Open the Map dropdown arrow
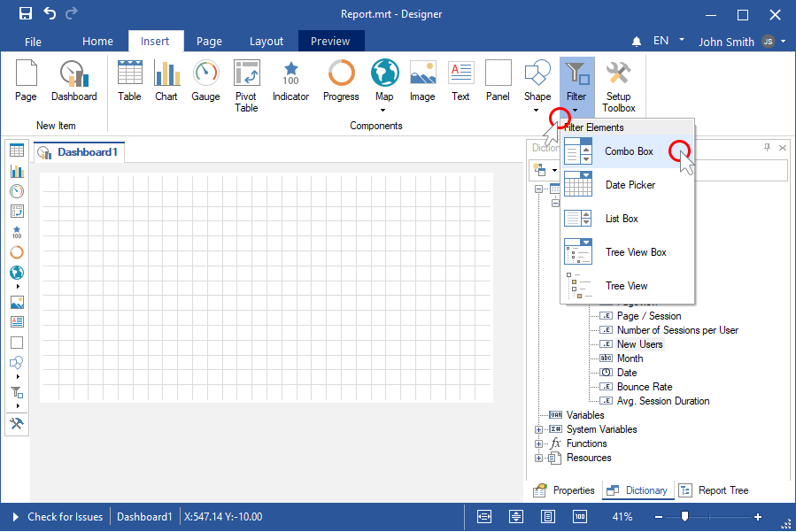This screenshot has width=796, height=532. [x=383, y=111]
